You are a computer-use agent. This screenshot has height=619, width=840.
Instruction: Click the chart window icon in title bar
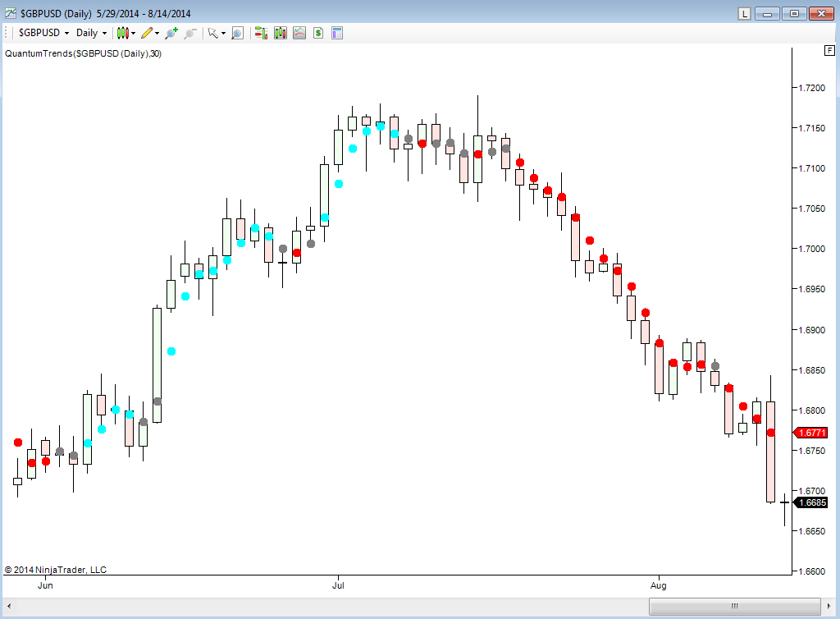click(11, 13)
